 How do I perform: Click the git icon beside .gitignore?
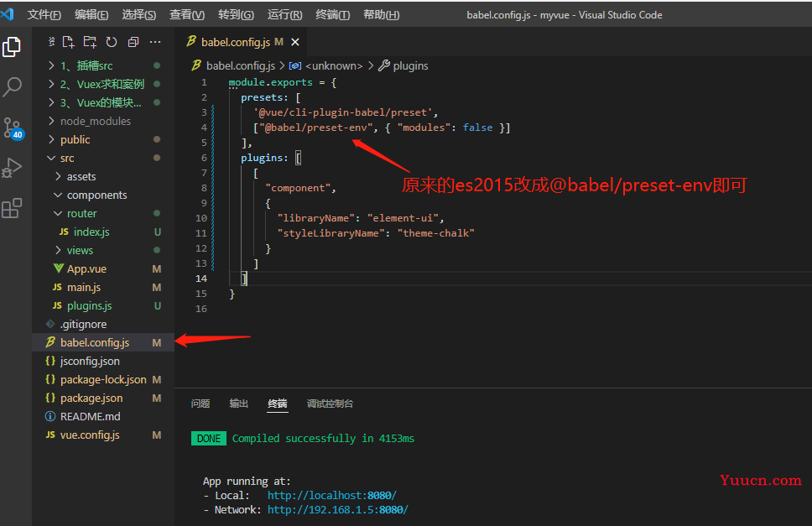click(x=50, y=324)
